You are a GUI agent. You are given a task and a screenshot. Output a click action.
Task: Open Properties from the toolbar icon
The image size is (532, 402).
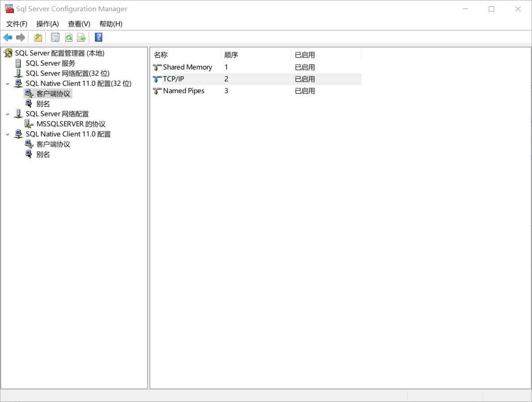(55, 37)
